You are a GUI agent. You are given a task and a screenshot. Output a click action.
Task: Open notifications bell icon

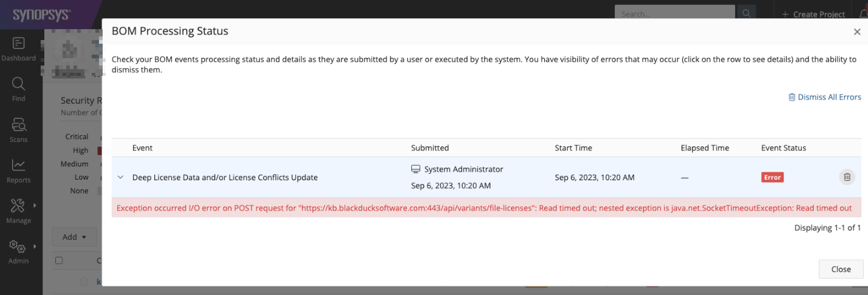(x=864, y=13)
